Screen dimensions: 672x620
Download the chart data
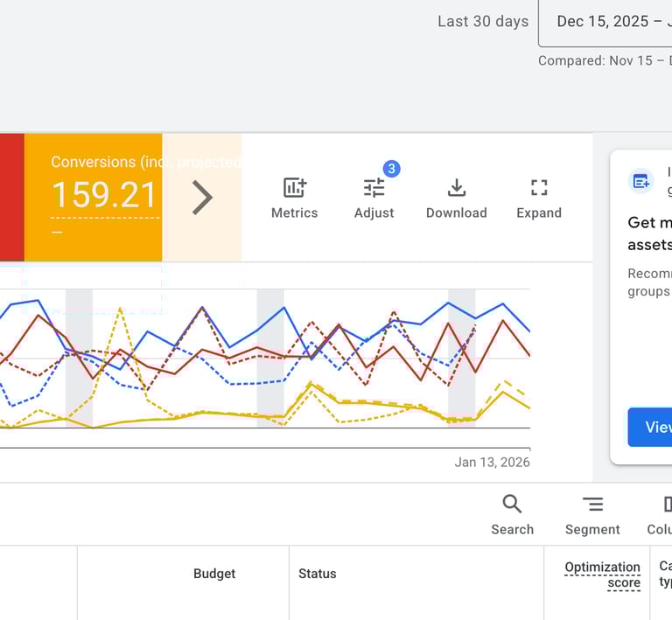click(456, 199)
